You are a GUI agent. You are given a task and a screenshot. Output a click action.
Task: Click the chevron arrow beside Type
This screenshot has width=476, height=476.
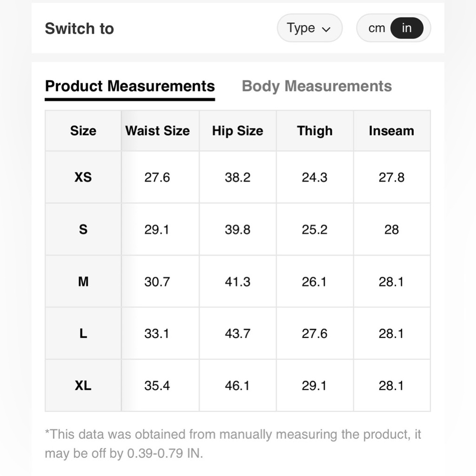point(326,30)
